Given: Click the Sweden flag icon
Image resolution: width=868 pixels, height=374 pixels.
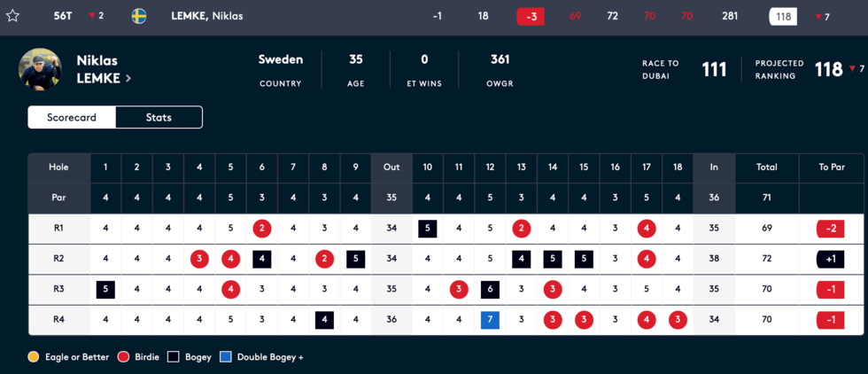Looking at the screenshot, I should click(139, 16).
